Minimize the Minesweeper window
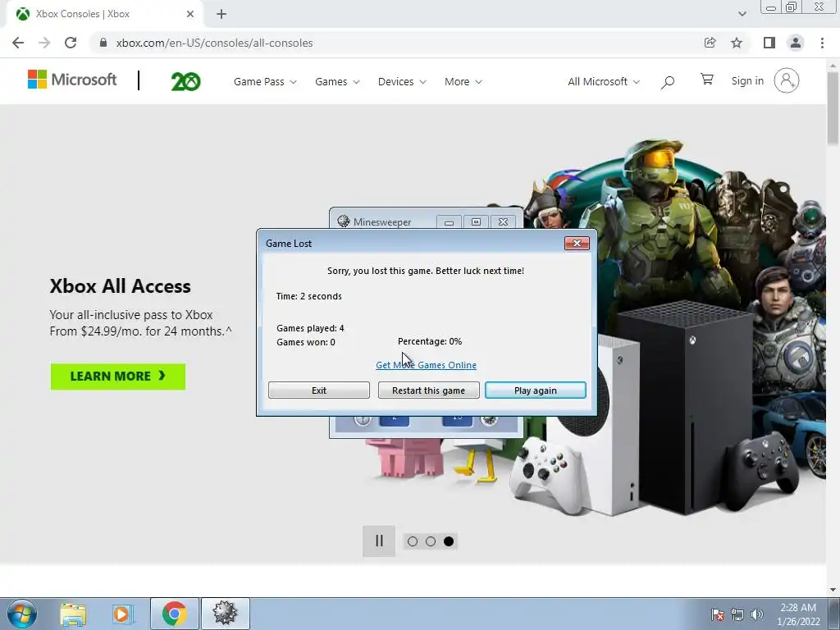The height and width of the screenshot is (630, 840). click(449, 221)
